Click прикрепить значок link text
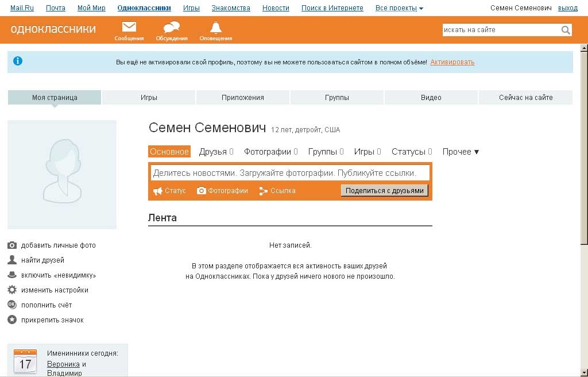Screen dimensions: 588x377 [52, 320]
